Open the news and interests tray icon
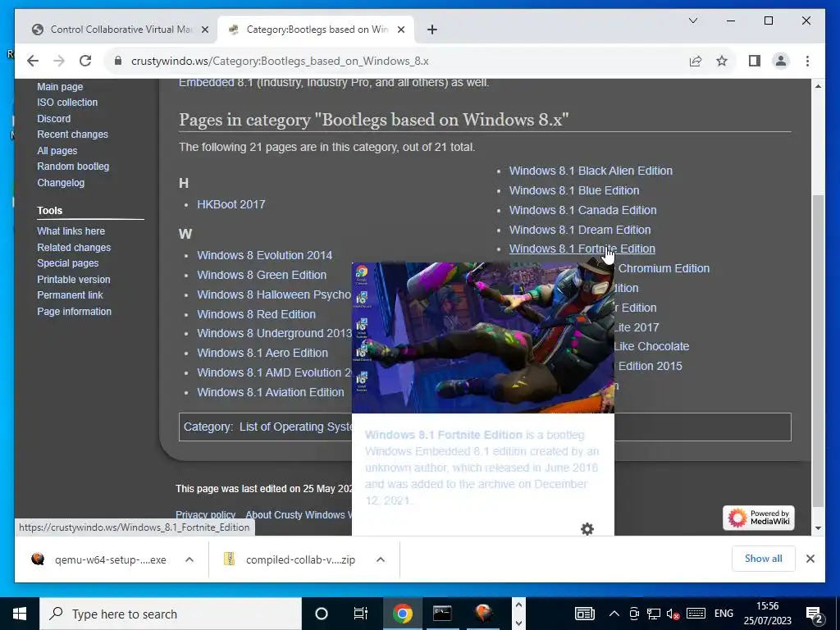840x630 pixels. [584, 614]
